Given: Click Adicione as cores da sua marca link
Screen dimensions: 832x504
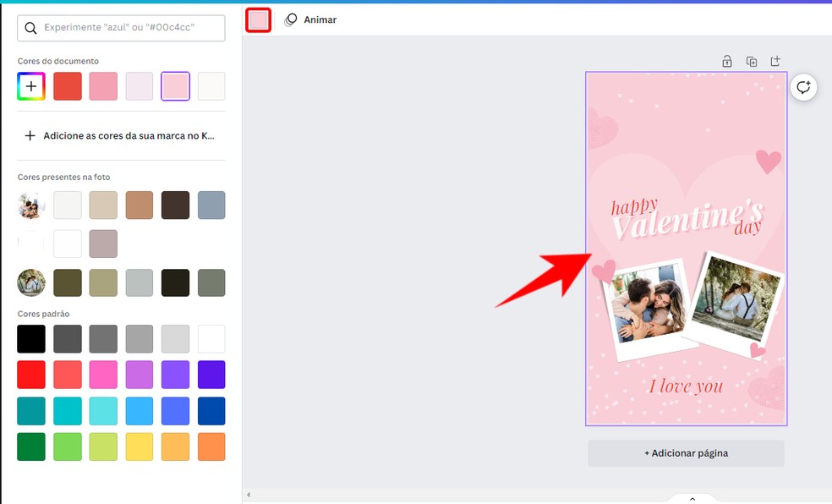Looking at the screenshot, I should (x=129, y=136).
